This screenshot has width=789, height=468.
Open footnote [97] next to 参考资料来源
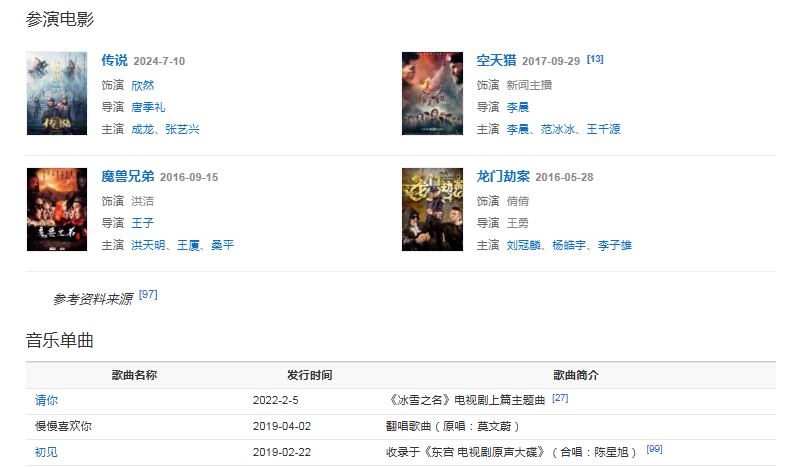click(x=148, y=295)
